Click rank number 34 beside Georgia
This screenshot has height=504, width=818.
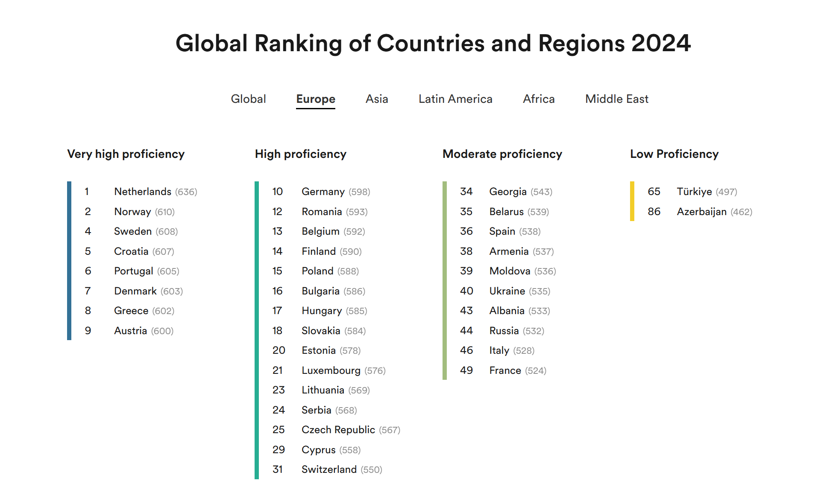tap(466, 192)
